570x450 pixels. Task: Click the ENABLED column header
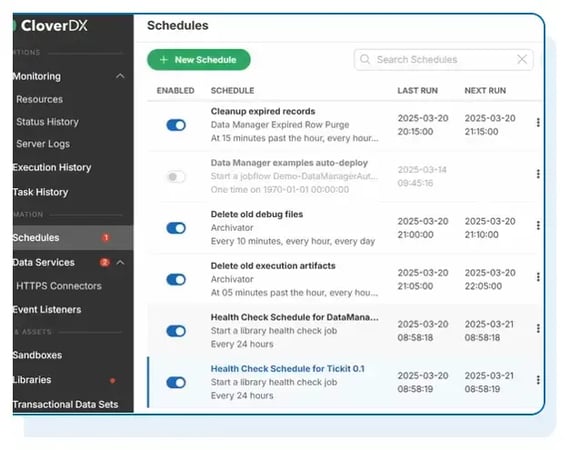pyautogui.click(x=176, y=91)
